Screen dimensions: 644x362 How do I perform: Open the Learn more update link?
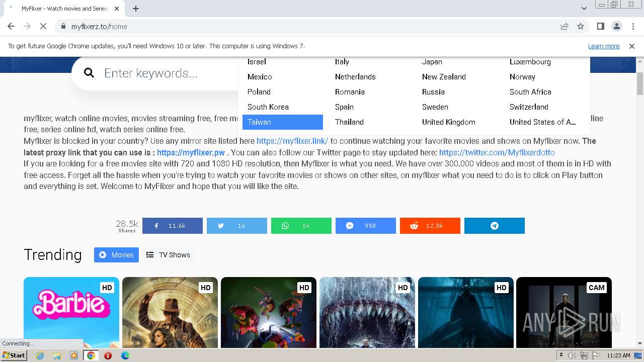click(x=604, y=46)
